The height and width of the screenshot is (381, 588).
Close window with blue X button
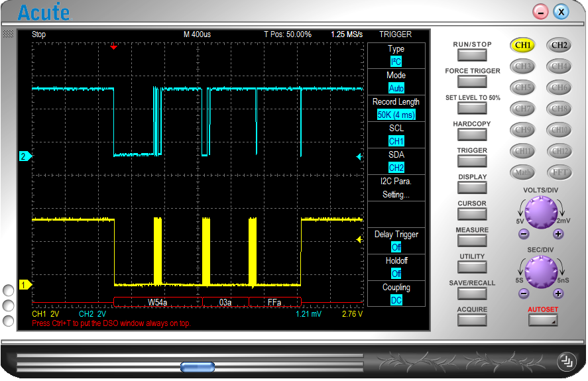pos(561,12)
